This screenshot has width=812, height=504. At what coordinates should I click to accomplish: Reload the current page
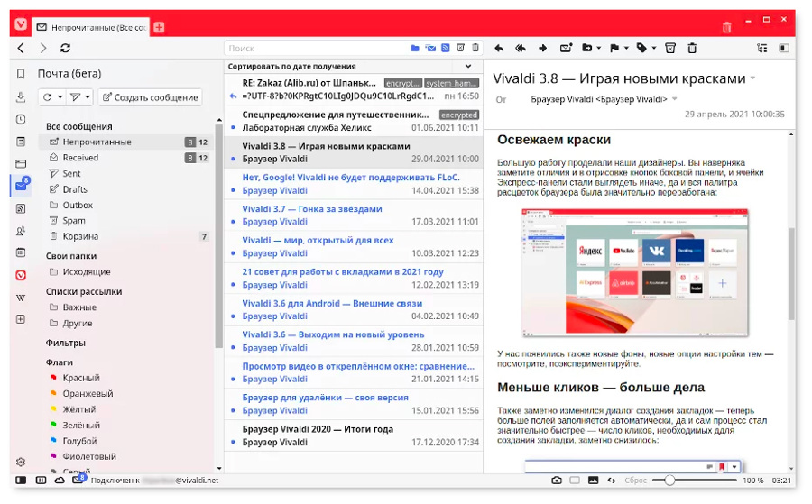(65, 48)
